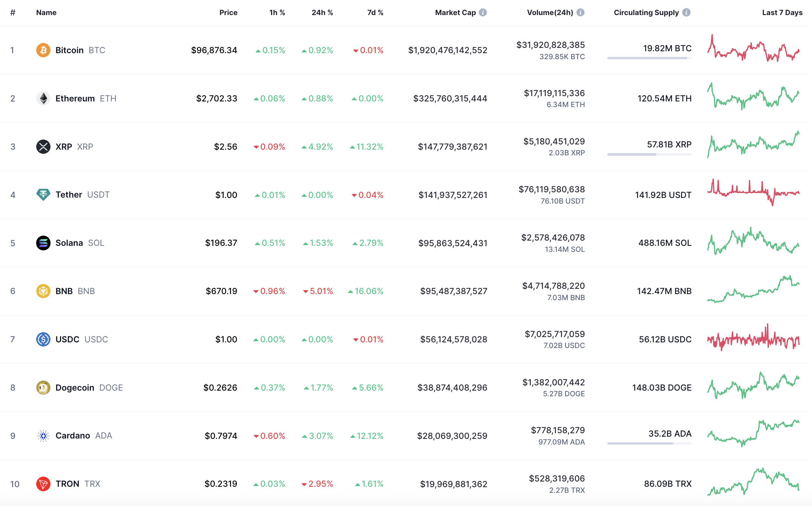Open the USDC coin name link
The width and height of the screenshot is (812, 506).
(67, 339)
